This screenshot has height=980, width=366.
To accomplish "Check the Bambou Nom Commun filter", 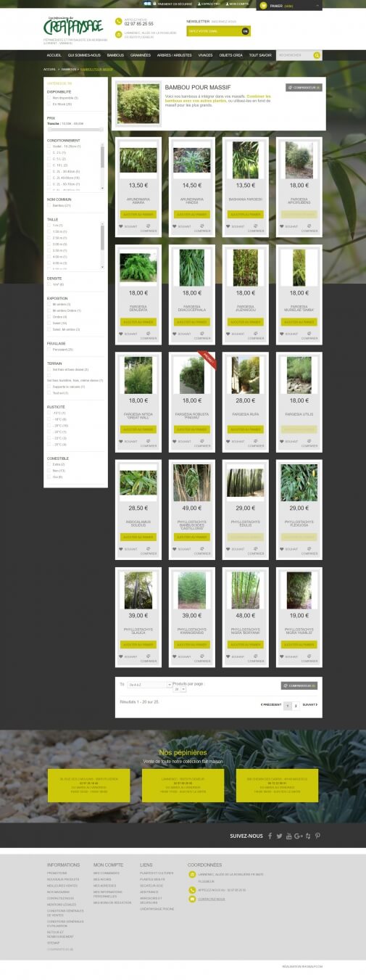I will 49,205.
